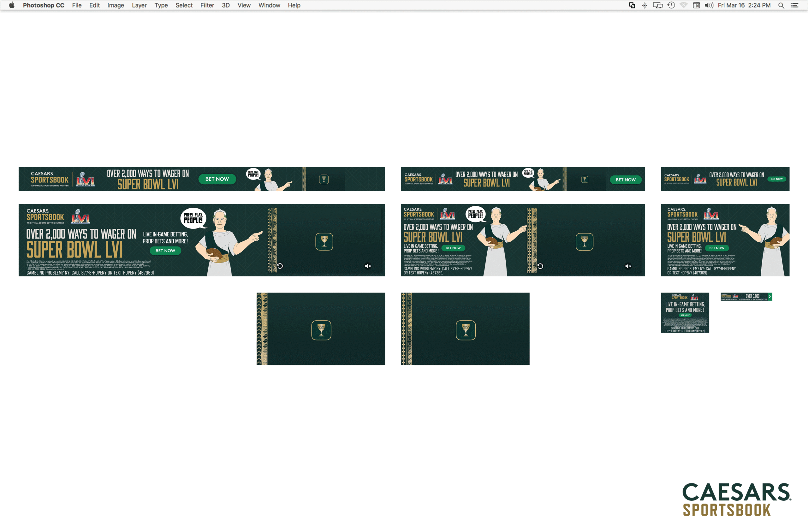Toggle mute icon in middle billboard video panel
This screenshot has width=808, height=532.
pyautogui.click(x=628, y=266)
